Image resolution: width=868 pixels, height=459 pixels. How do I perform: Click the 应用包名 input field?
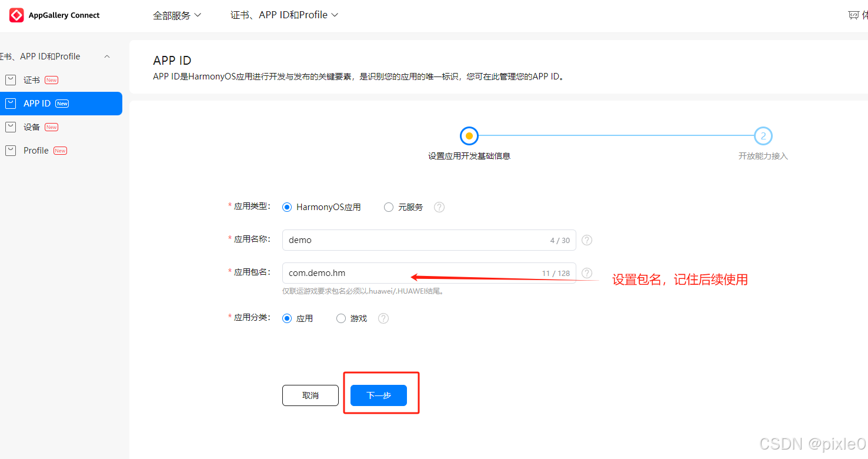[x=429, y=273]
